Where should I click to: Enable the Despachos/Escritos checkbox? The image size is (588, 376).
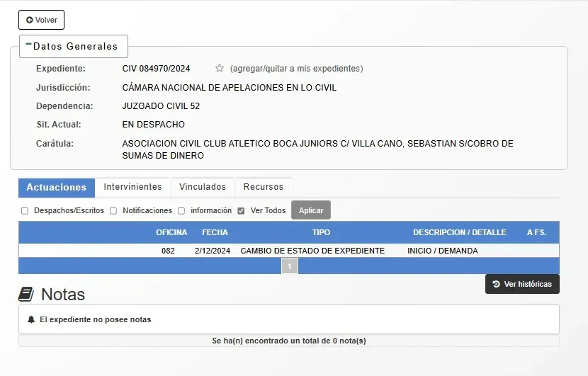[25, 211]
